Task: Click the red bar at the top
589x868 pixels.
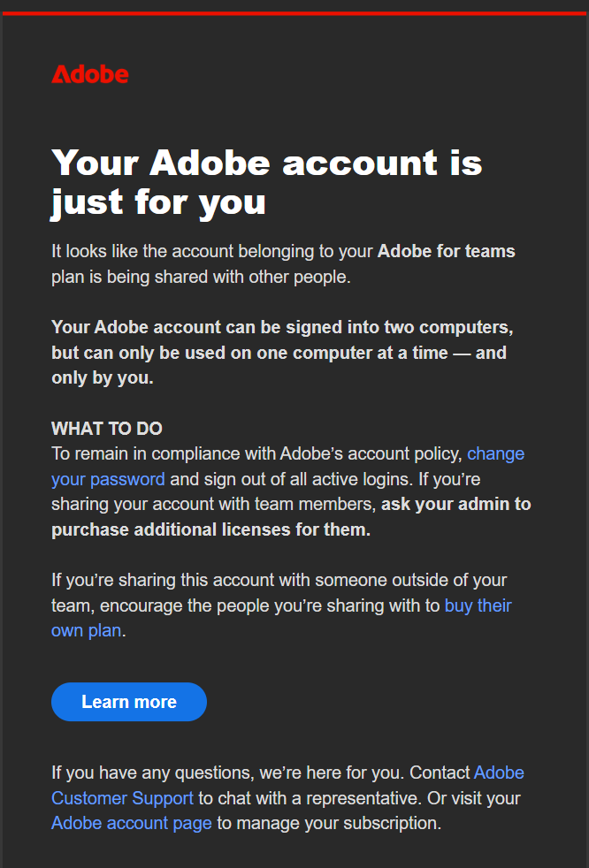Action: (x=294, y=13)
